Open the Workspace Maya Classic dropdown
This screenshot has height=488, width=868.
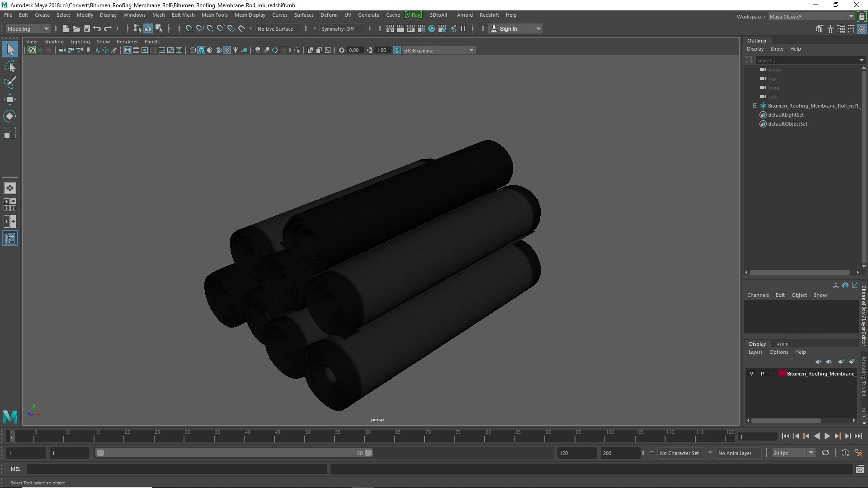811,16
